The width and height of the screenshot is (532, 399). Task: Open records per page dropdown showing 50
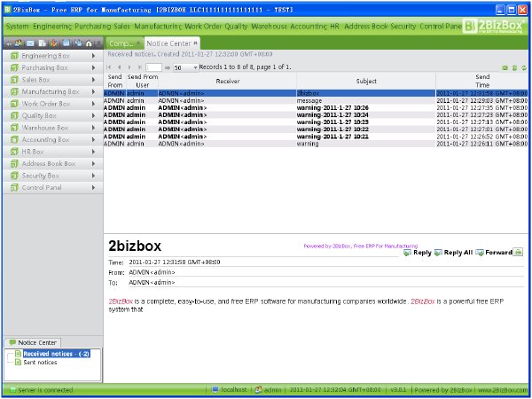(x=185, y=67)
